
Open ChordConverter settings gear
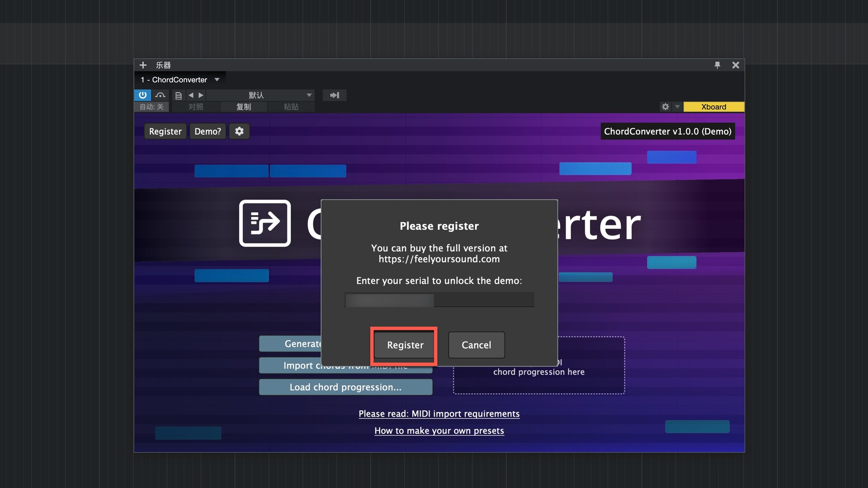coord(239,131)
